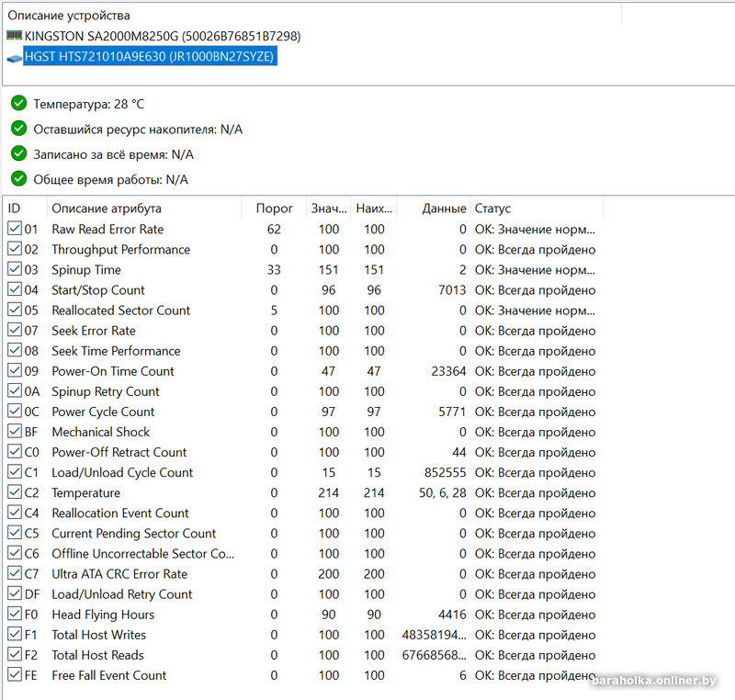Screen dimensions: 735x700
Task: Click the Start/Stop Count data value 7013
Action: click(x=452, y=290)
